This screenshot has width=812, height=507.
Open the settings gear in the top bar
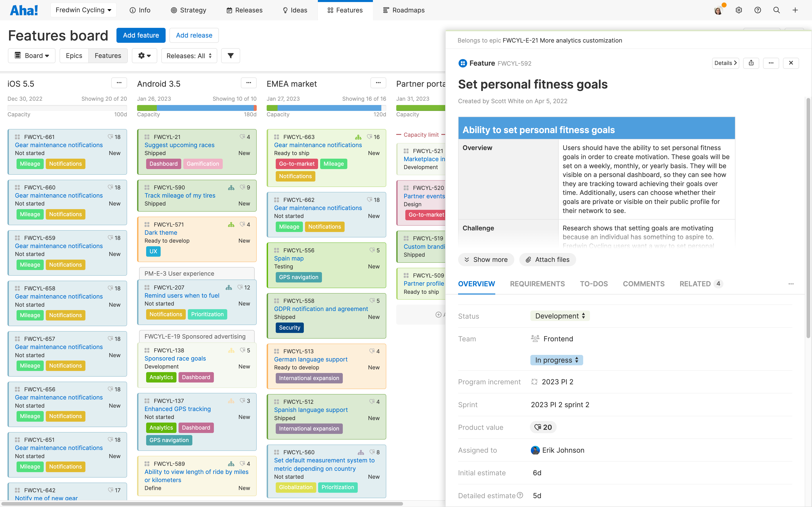point(739,10)
